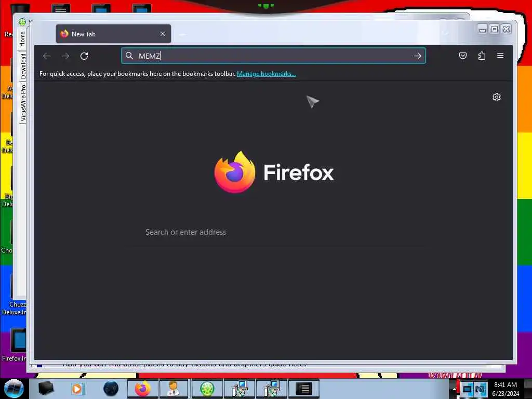This screenshot has width=532, height=399.
Task: Switch to the VirusWire Pro side tab
Action: click(23, 103)
